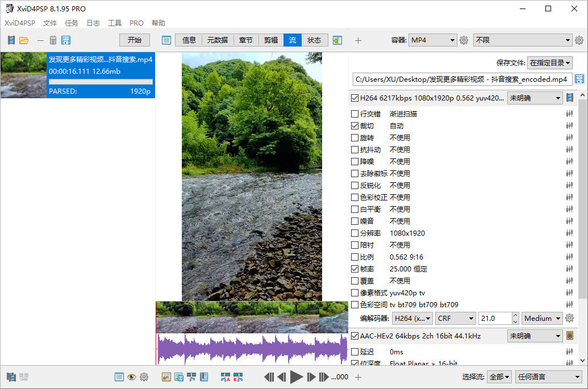Image resolution: width=588 pixels, height=389 pixels.
Task: Open filter settings for 降噪 row
Action: point(569,162)
